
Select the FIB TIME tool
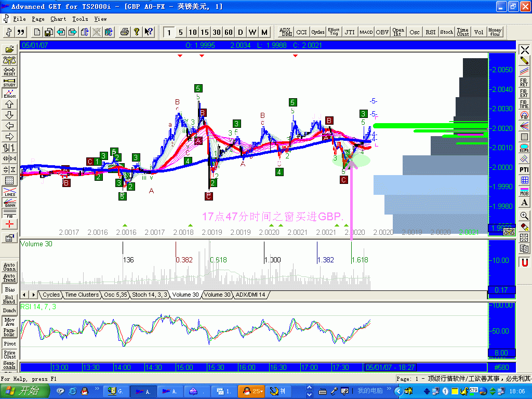524,104
